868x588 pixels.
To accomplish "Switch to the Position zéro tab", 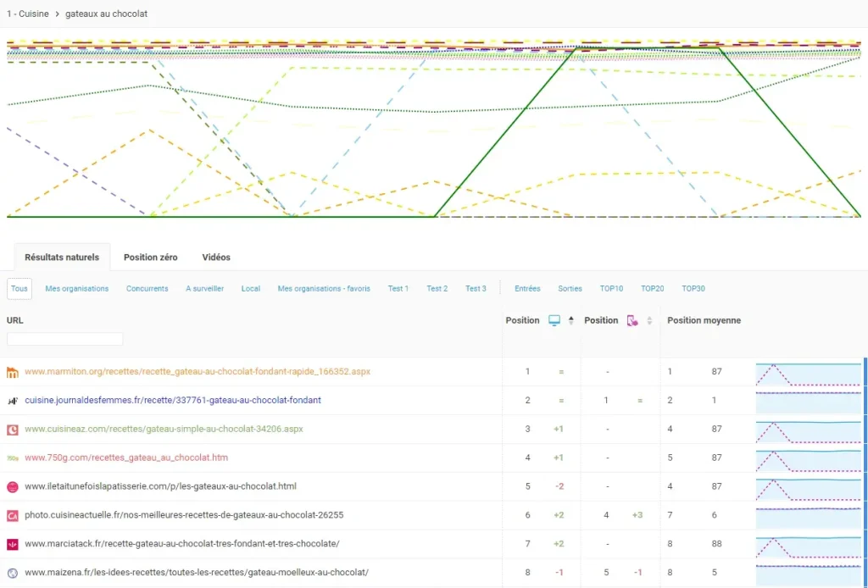I will (151, 258).
